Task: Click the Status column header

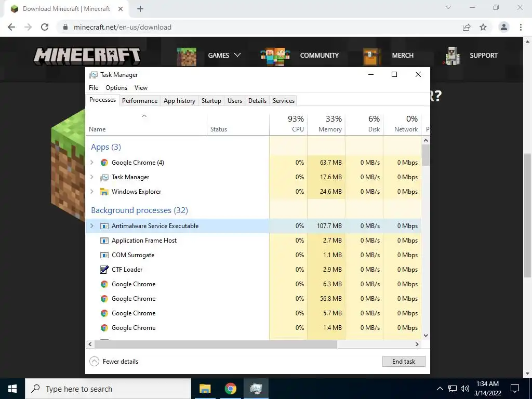Action: click(238, 124)
